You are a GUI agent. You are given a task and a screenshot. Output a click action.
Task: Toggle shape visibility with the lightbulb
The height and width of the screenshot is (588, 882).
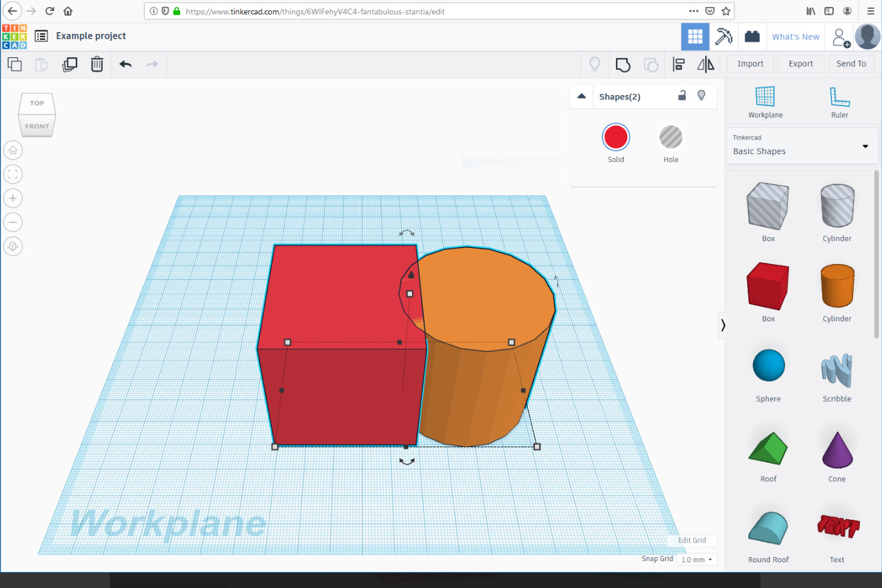[701, 95]
